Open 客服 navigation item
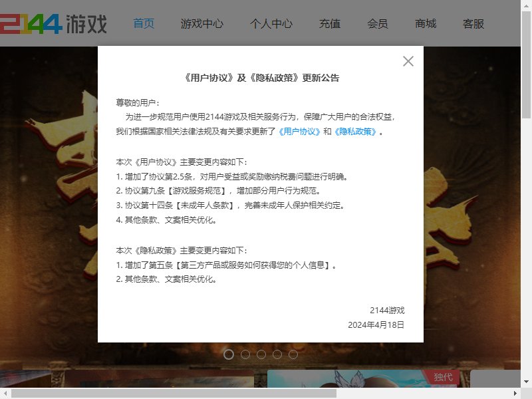Screen dimensions: 532x399 tap(473, 23)
